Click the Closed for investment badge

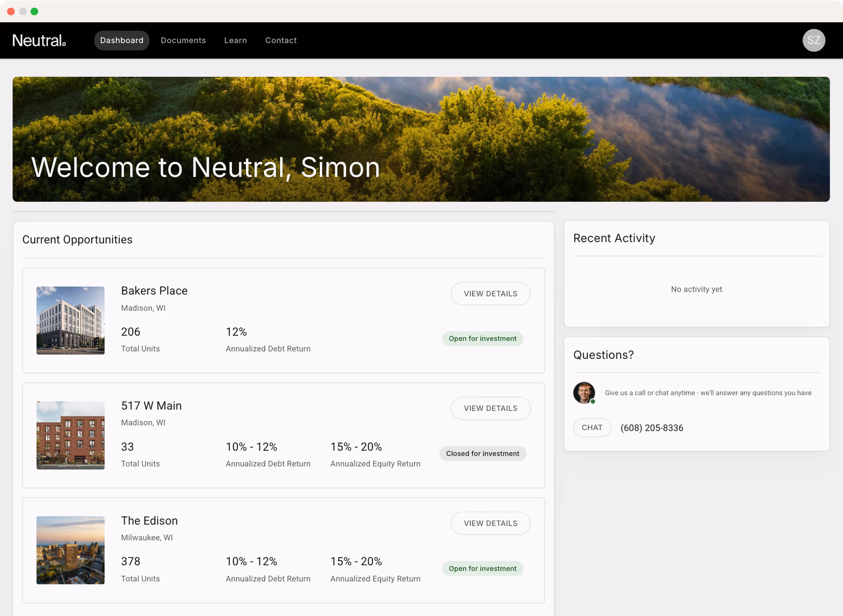coord(483,453)
